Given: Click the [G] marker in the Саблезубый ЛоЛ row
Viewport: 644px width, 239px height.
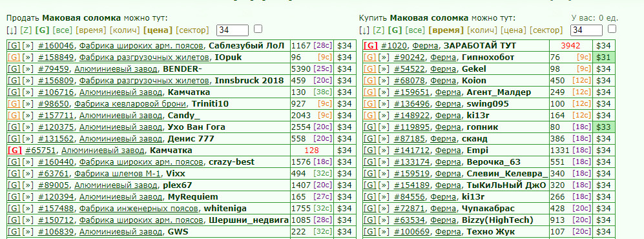Looking at the screenshot, I should [x=14, y=46].
